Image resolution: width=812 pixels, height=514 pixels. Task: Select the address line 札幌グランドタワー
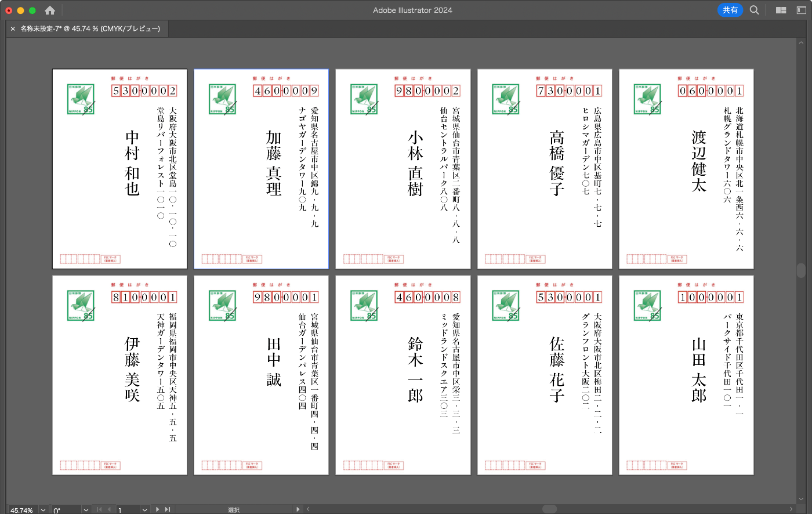coord(727,143)
